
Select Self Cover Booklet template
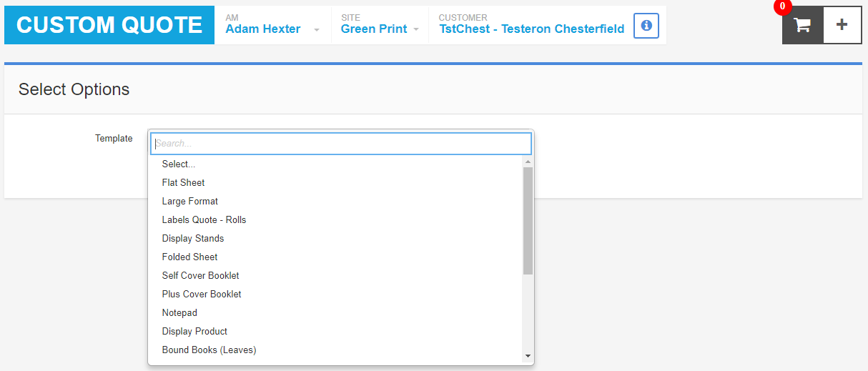pyautogui.click(x=336, y=275)
